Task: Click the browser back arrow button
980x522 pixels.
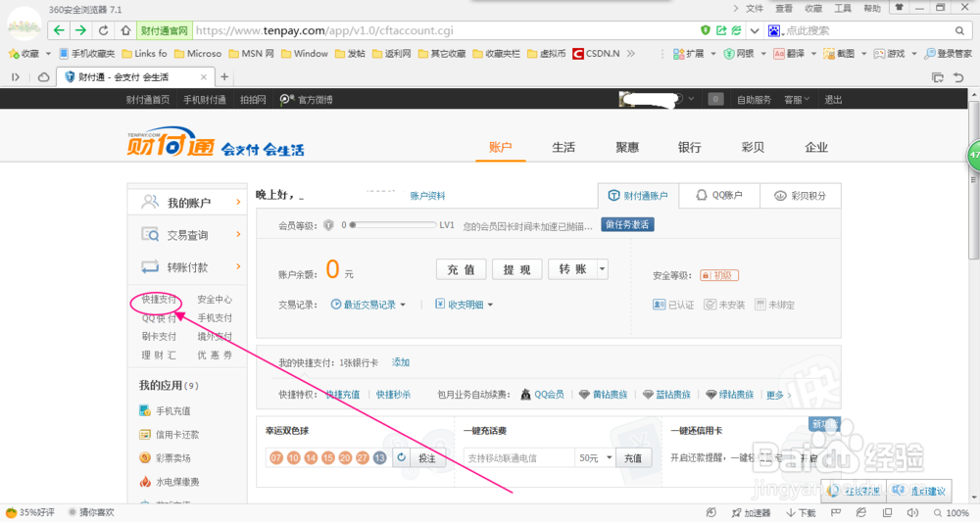Action: [59, 30]
